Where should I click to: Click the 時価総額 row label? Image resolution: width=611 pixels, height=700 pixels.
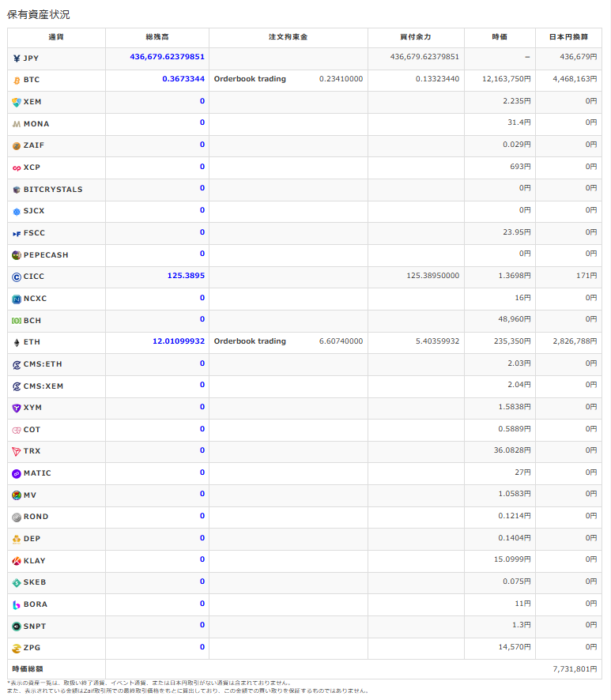click(x=28, y=668)
